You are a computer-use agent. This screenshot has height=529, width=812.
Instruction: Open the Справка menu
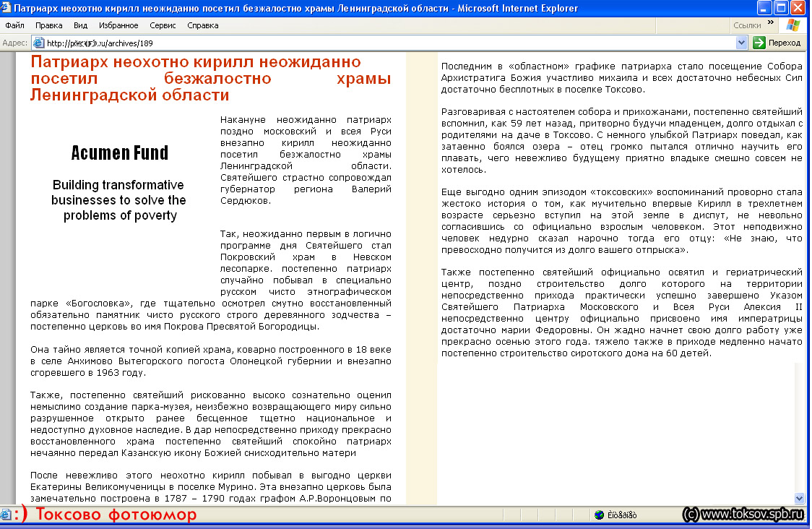(202, 25)
